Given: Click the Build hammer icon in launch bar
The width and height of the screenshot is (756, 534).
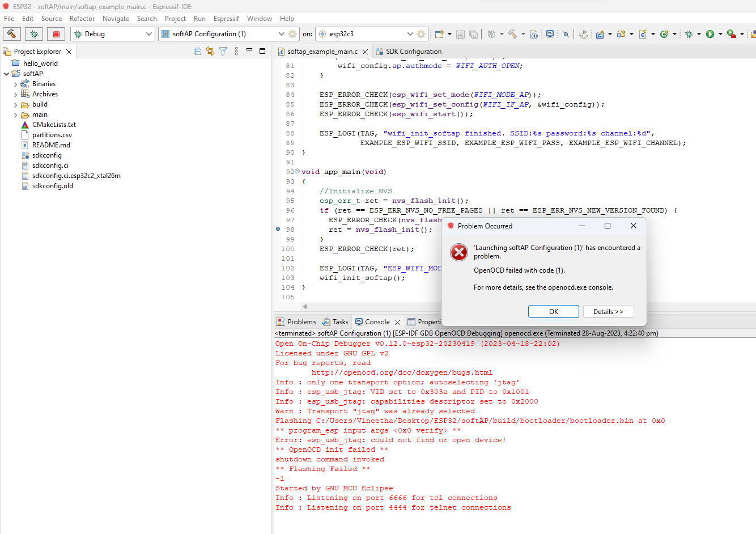Looking at the screenshot, I should pos(12,34).
